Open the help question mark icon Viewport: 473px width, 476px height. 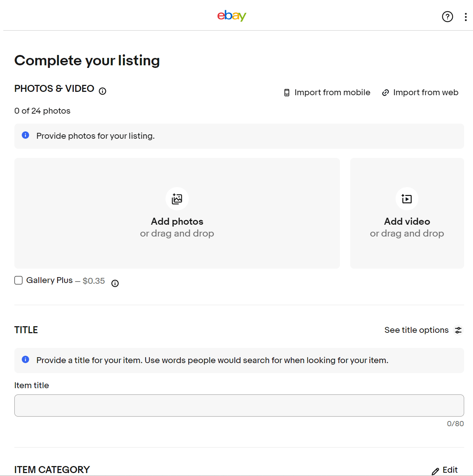[447, 17]
